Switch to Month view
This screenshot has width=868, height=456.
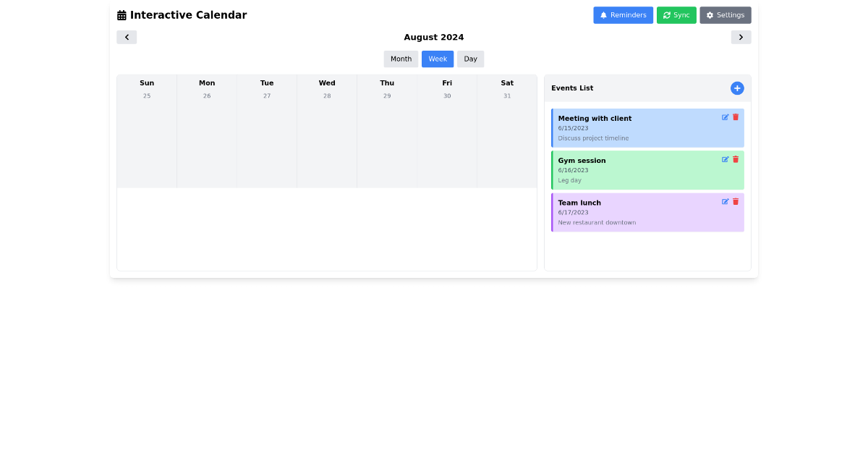pyautogui.click(x=401, y=59)
